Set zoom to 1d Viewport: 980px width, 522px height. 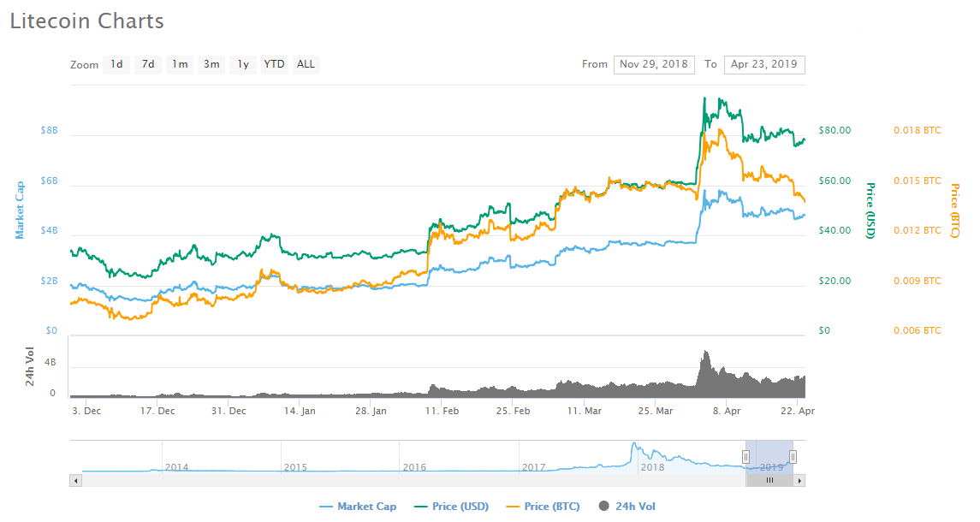(x=116, y=64)
